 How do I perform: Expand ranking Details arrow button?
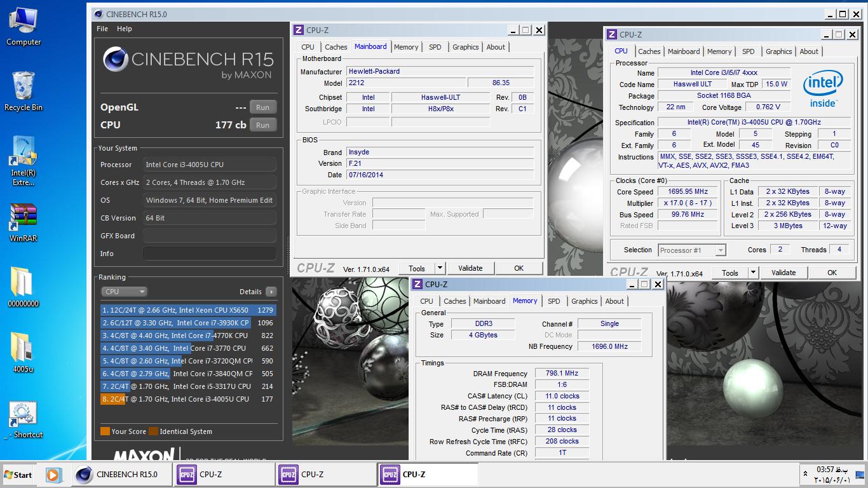[x=271, y=292]
